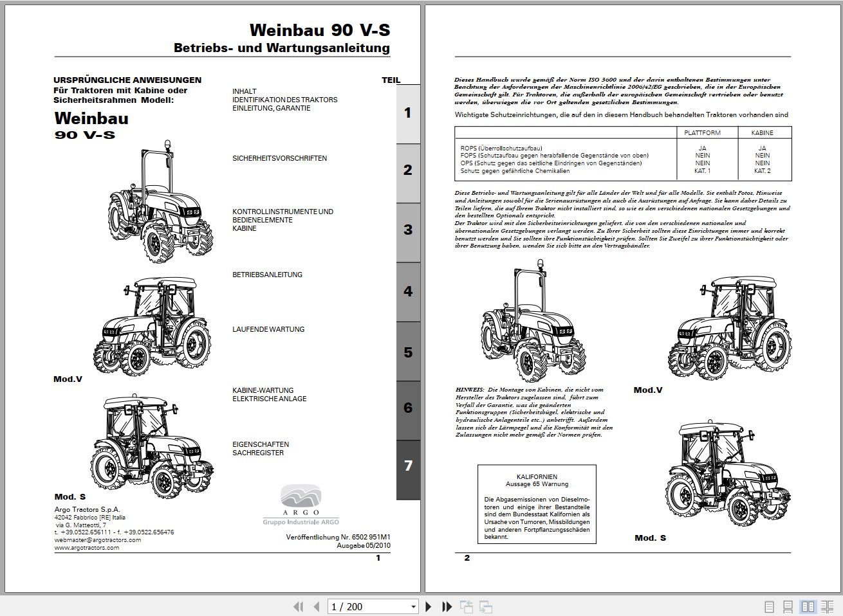Click the IDENTIFIKATION DES TRAKTORS entry
843x616 pixels.
point(284,100)
